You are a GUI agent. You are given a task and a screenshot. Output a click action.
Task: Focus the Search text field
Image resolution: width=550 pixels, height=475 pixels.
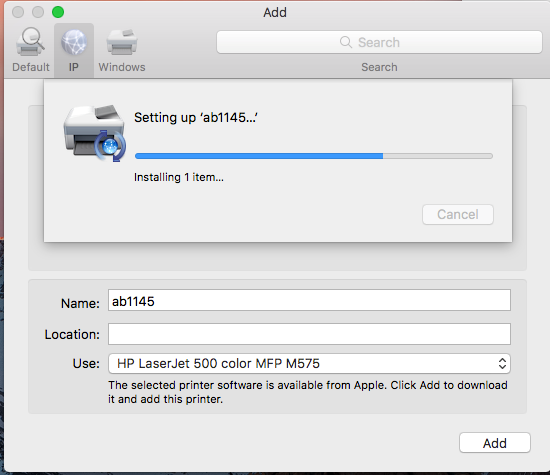[379, 42]
